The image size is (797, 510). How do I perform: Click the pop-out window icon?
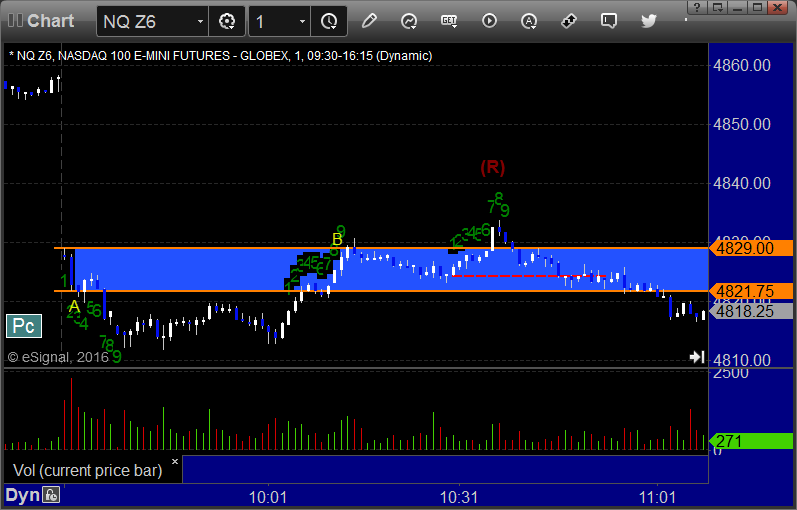717,7
